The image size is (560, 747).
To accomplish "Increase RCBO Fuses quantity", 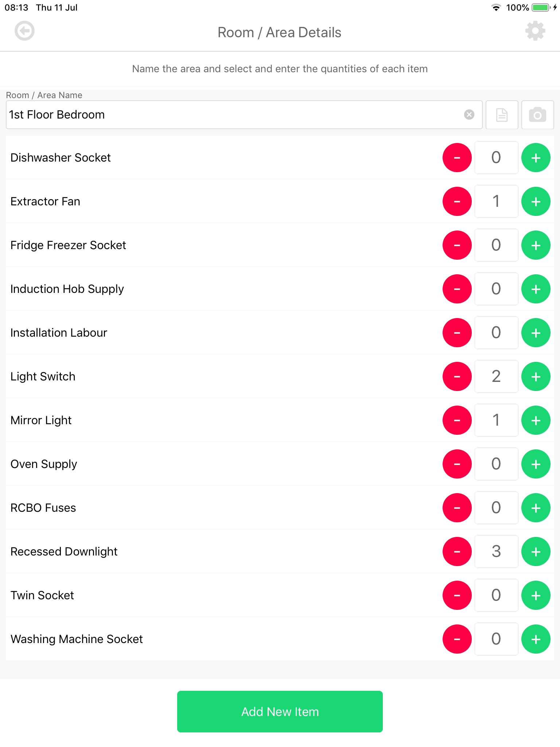I will [536, 508].
